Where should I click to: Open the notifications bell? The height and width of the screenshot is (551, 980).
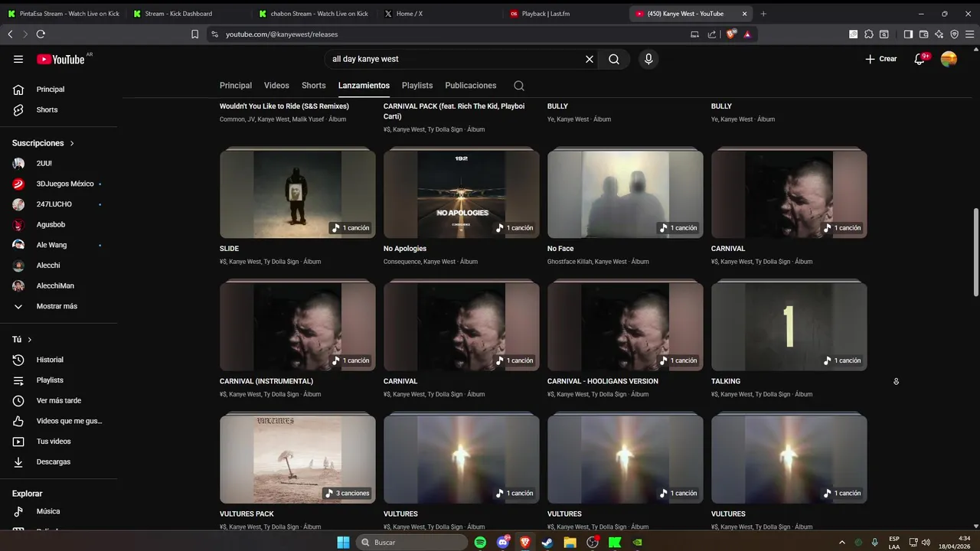click(x=920, y=59)
